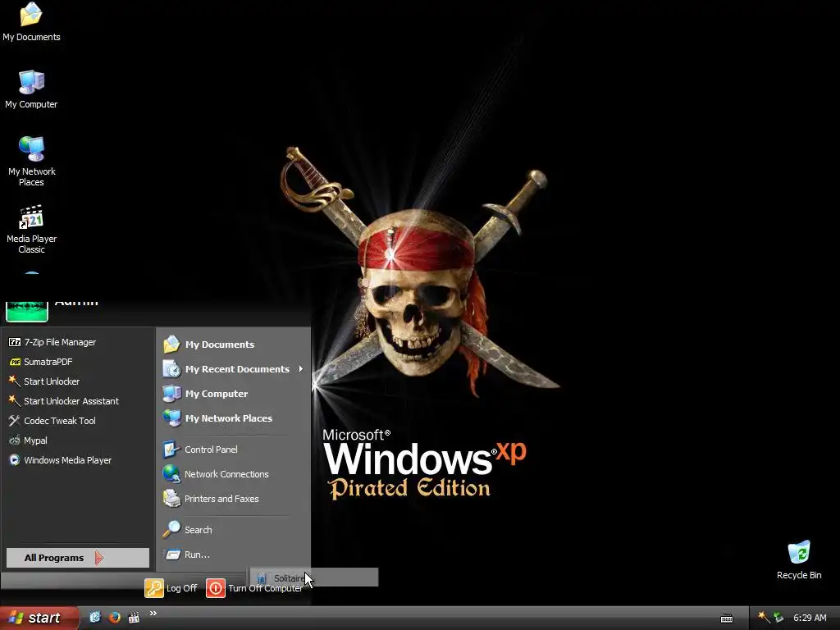Launch Firefox from Quick Launch
Viewport: 840px width, 630px height.
114,618
